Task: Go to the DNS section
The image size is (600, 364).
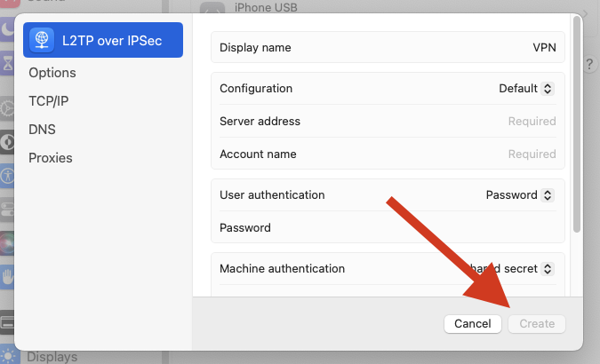Action: 42,130
